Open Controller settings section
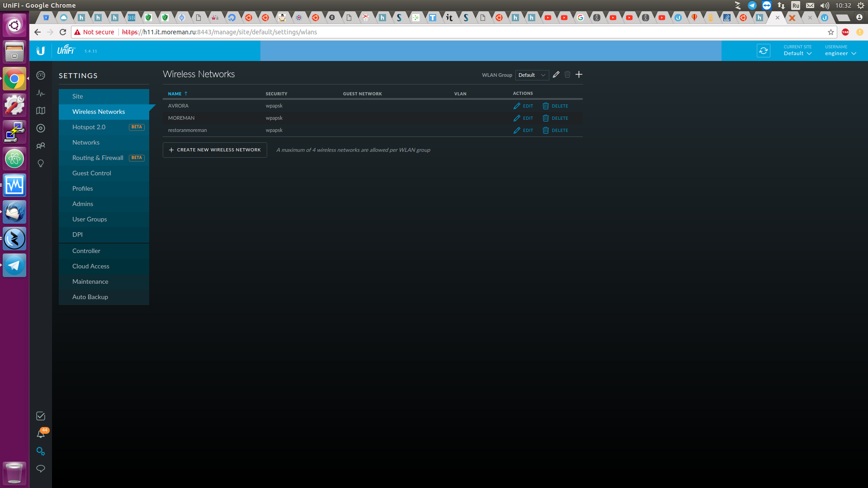 pyautogui.click(x=104, y=251)
